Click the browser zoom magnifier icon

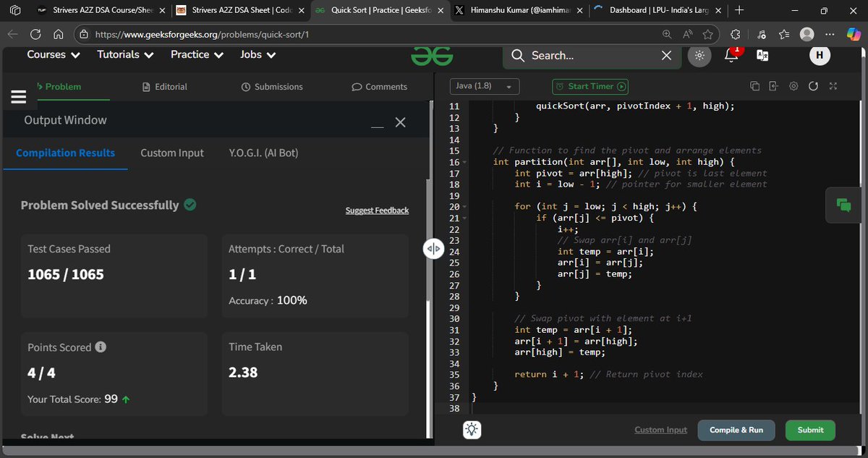(666, 34)
